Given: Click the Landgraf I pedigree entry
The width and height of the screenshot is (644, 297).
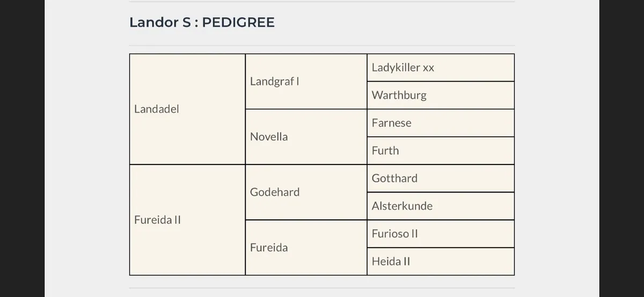Looking at the screenshot, I should [306, 81].
